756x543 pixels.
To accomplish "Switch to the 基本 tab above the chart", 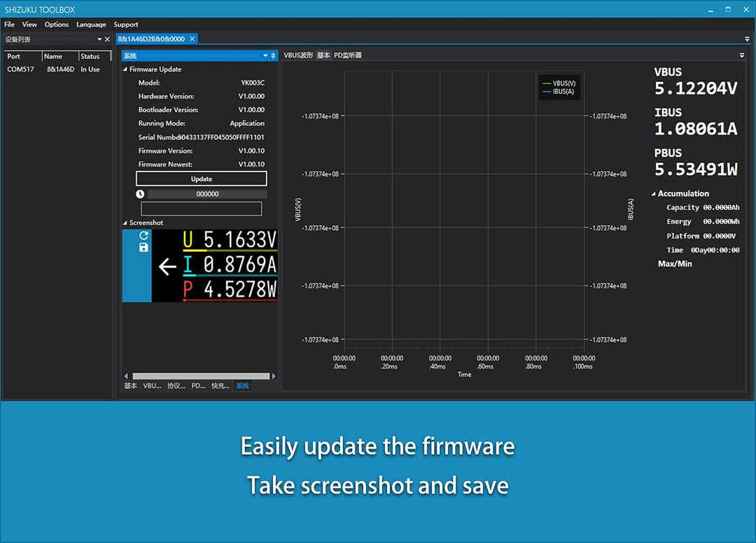I will (x=323, y=55).
